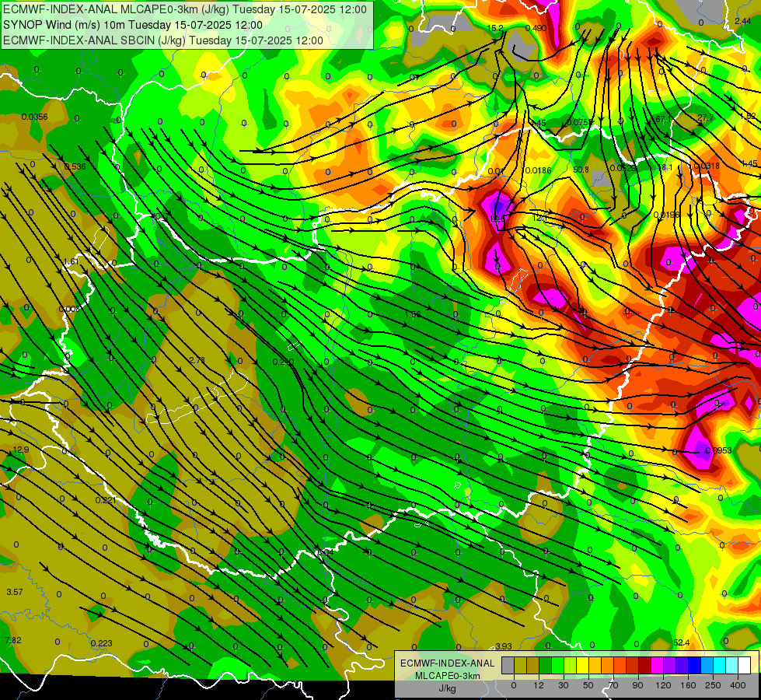The width and height of the screenshot is (761, 700).
Task: Click the 'MLCAPE0-3km (J/kg)' title line
Action: [185, 9]
